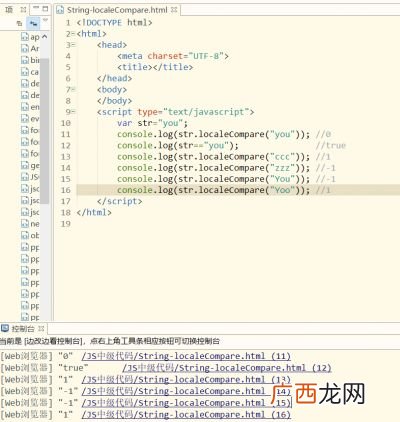Select the 'JS' file in project tree
This screenshot has height=422, width=400.
coord(30,177)
